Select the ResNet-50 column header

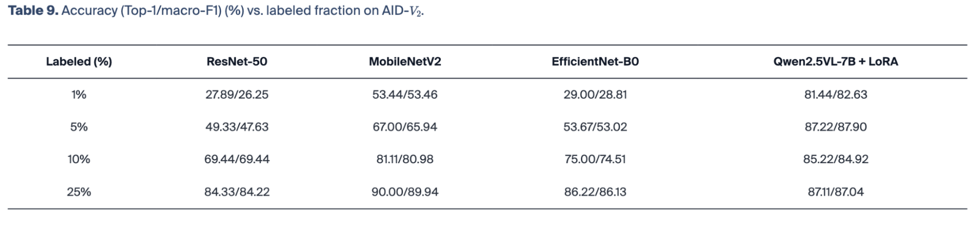tap(237, 62)
